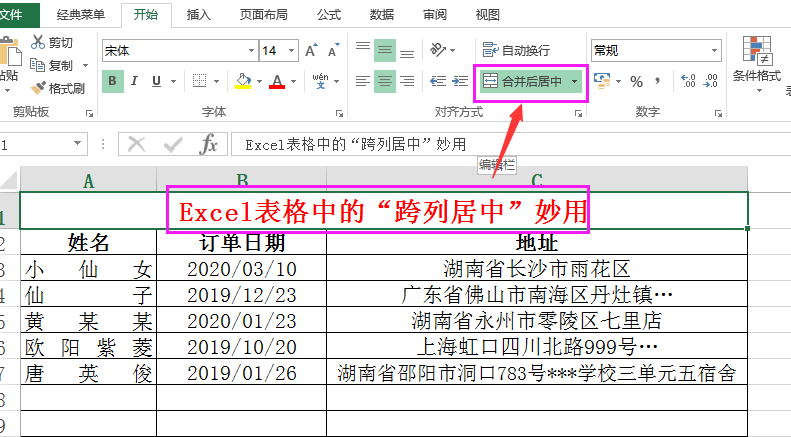
Task: Open Merge & Center dropdown arrow
Action: tap(574, 81)
